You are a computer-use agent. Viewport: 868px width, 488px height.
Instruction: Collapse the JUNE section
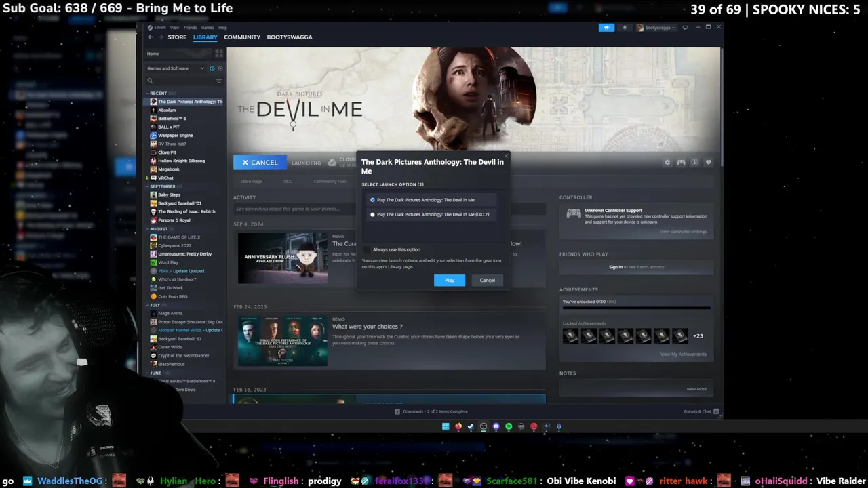(x=147, y=373)
